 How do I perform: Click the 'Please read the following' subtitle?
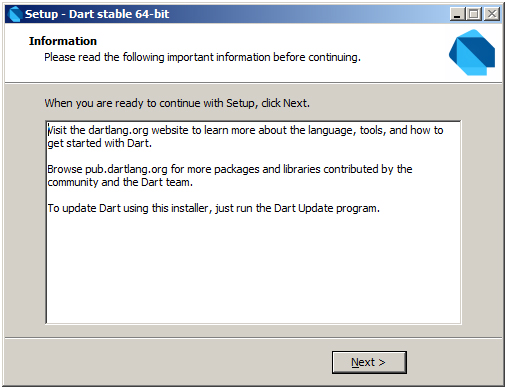point(202,57)
